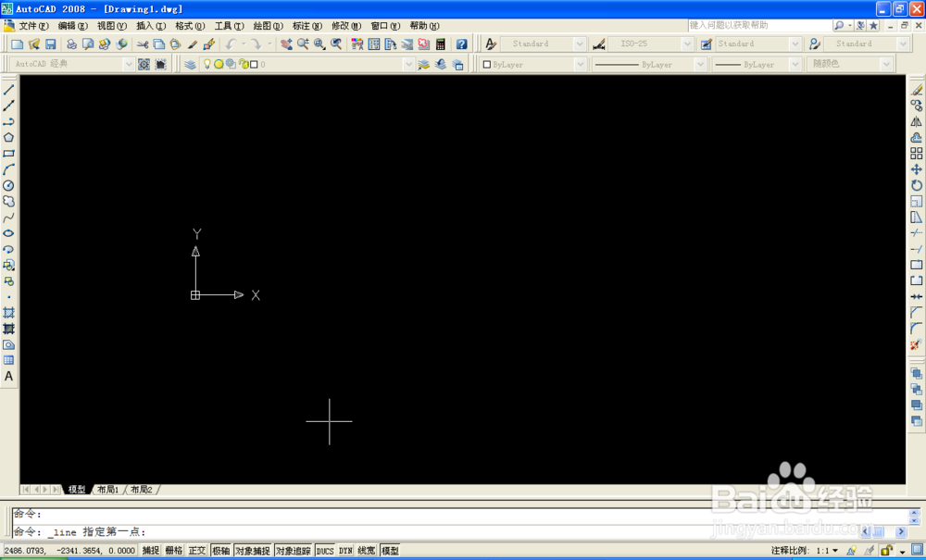Toggle 极轴 polar tracking in status bar

click(221, 551)
